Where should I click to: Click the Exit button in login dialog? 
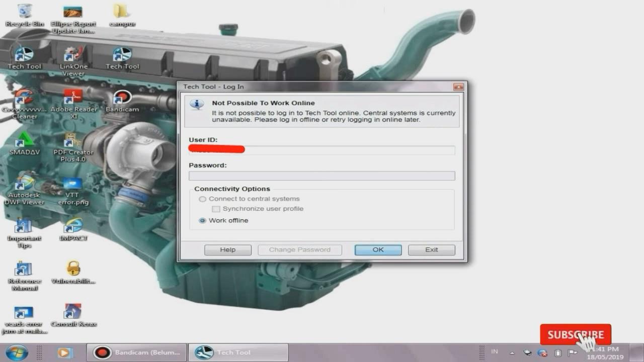tap(432, 250)
